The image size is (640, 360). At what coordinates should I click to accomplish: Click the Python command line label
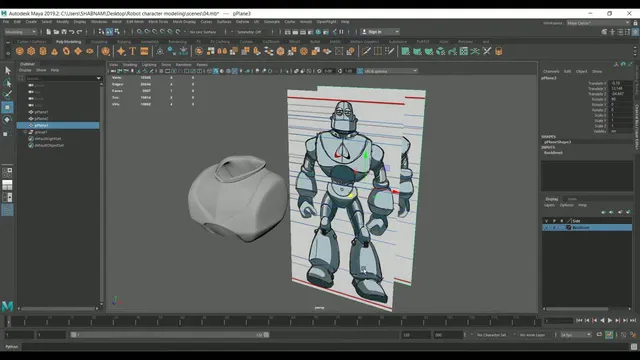click(11, 347)
